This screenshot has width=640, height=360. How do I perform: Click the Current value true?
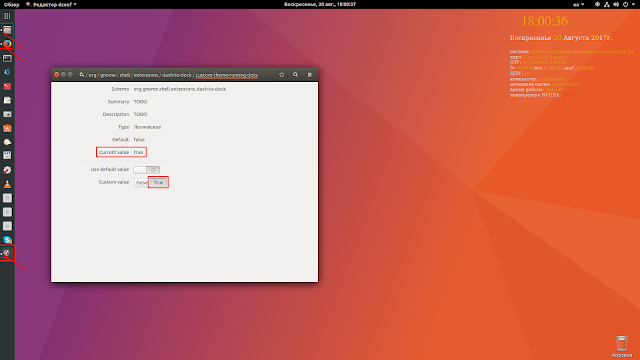coord(138,152)
